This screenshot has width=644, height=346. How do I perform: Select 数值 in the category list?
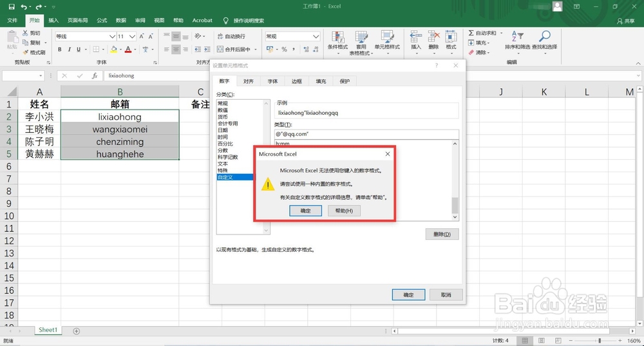tap(223, 110)
